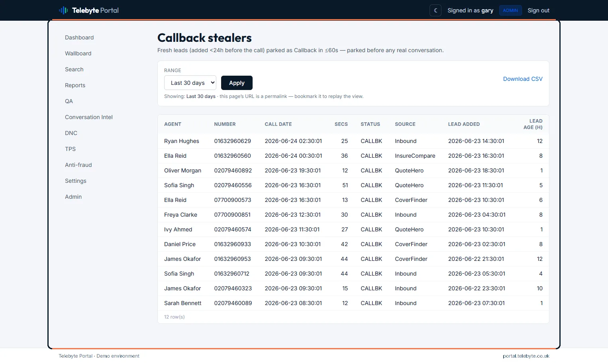Image resolution: width=608 pixels, height=364 pixels.
Task: Click number 01632960933
Action: pyautogui.click(x=233, y=244)
